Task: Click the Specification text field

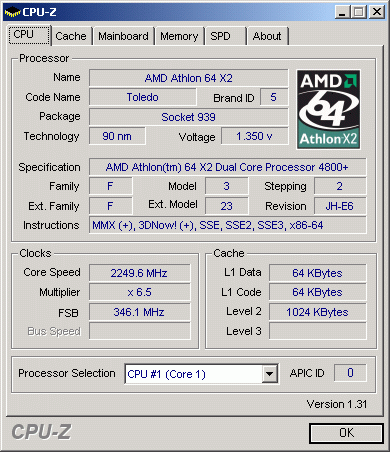Action: pos(227,167)
